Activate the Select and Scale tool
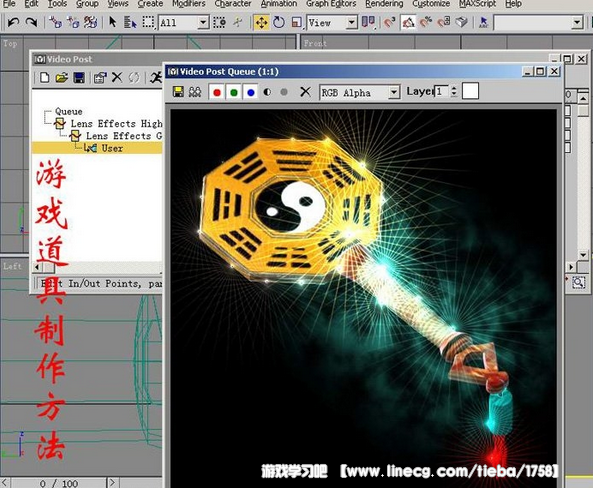This screenshot has height=488, width=593. [297, 22]
